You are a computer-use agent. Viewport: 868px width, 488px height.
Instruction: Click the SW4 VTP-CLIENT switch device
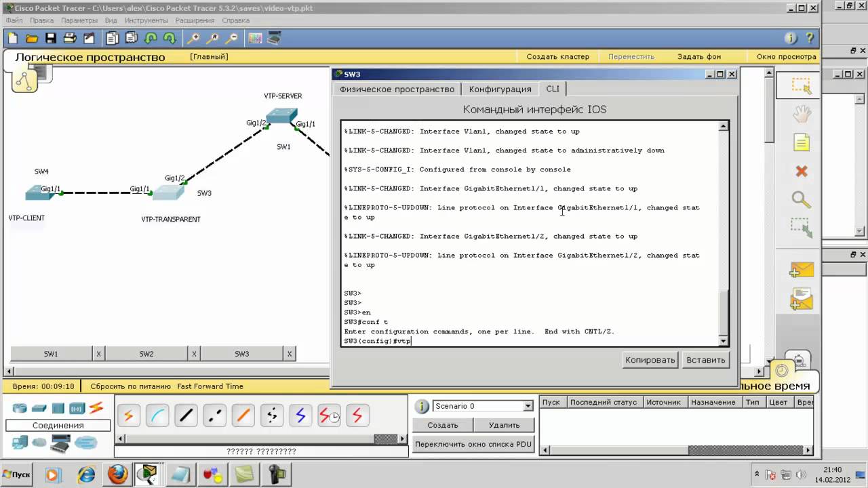tap(39, 193)
